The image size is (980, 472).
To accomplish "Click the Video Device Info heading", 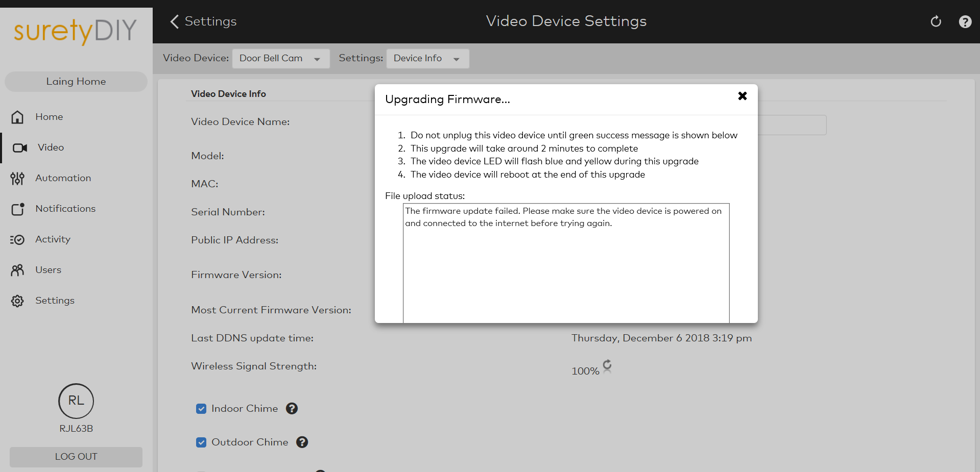I will [x=228, y=94].
